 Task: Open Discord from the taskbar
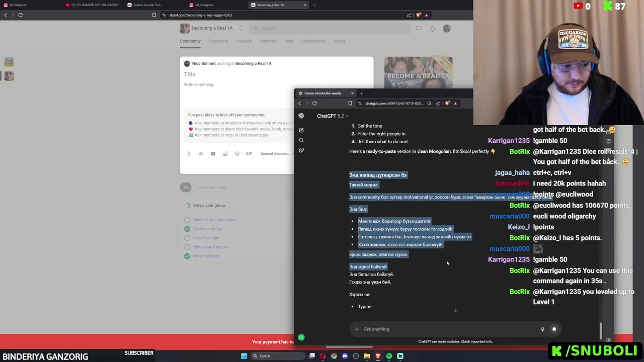pyautogui.click(x=345, y=356)
